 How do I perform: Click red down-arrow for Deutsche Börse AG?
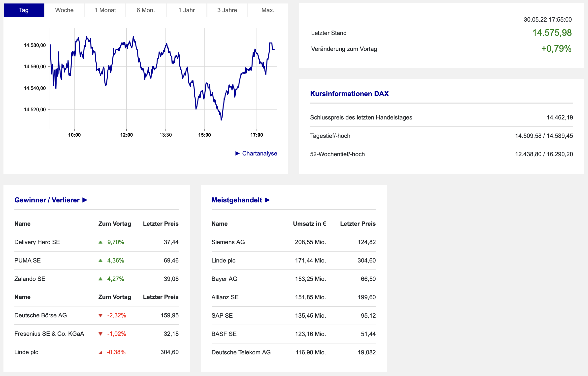coord(100,315)
